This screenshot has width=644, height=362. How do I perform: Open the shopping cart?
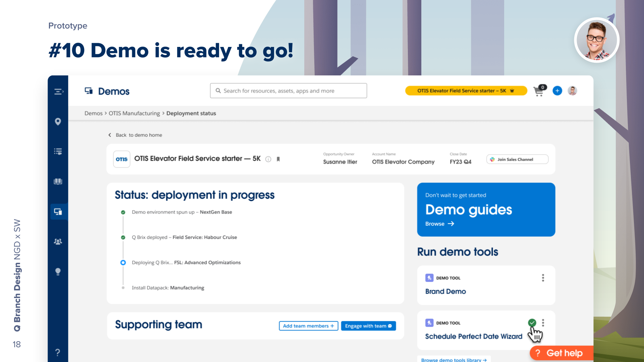pyautogui.click(x=540, y=91)
